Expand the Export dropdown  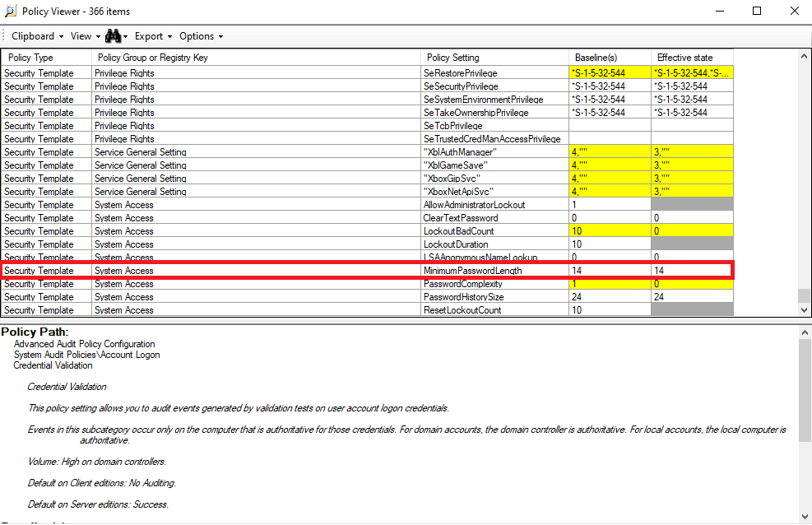coord(153,36)
